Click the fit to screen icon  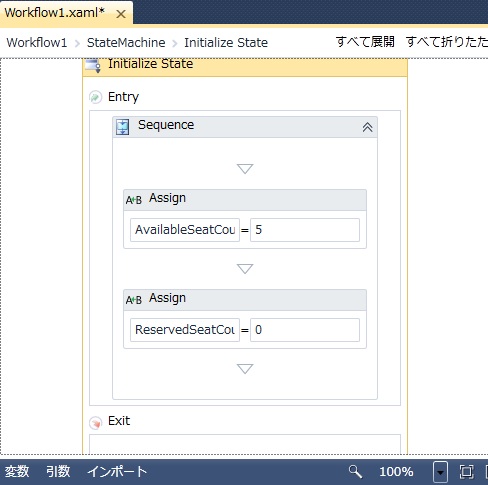[466, 472]
